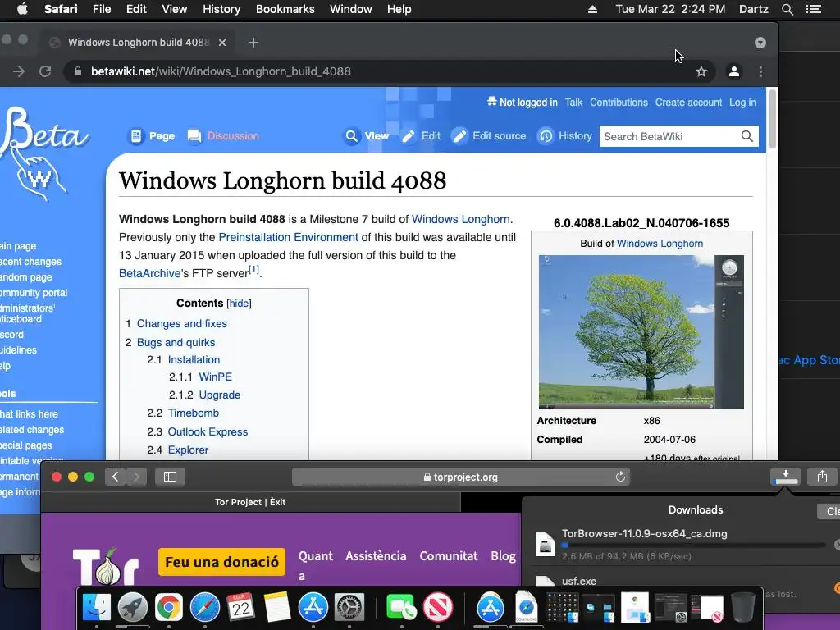Open the Tor site Blog link
This screenshot has width=840, height=630.
[503, 556]
